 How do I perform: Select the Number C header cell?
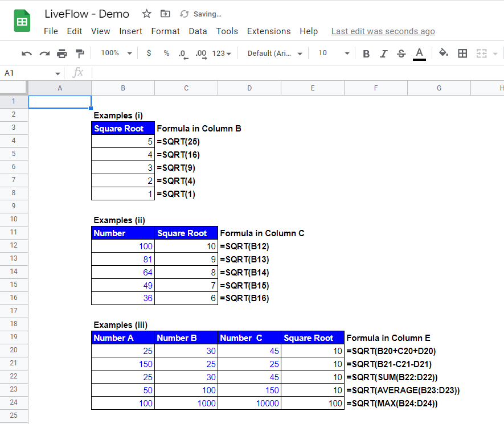pyautogui.click(x=249, y=338)
